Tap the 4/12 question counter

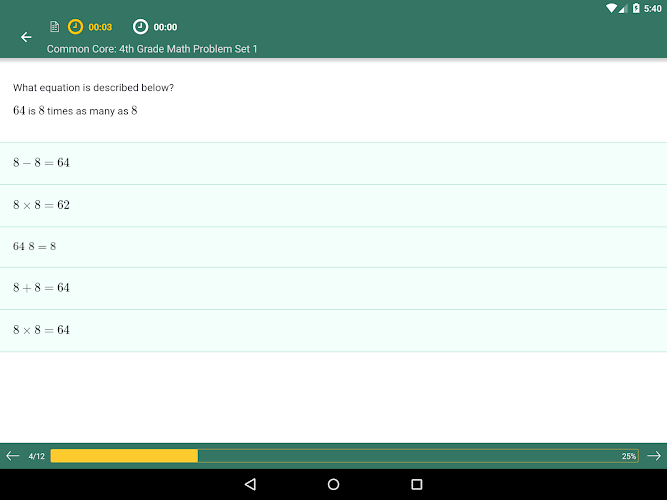tap(37, 456)
